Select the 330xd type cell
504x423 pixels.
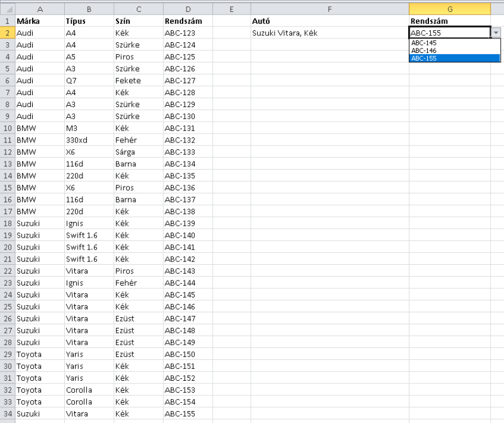click(89, 140)
